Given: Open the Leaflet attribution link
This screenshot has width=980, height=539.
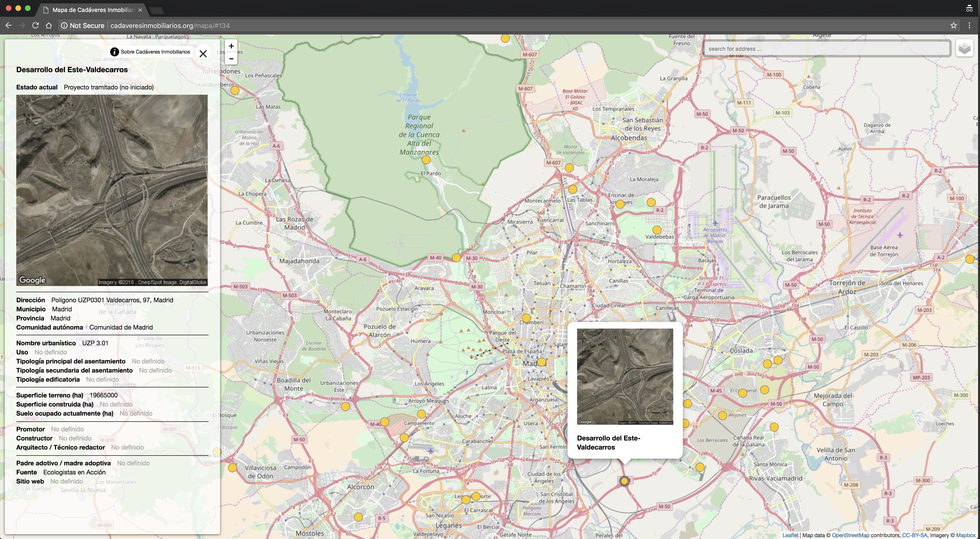Looking at the screenshot, I should click(x=790, y=535).
